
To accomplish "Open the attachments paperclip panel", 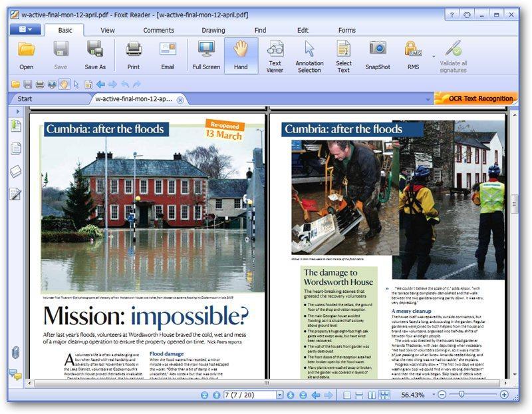I will pyautogui.click(x=15, y=352).
